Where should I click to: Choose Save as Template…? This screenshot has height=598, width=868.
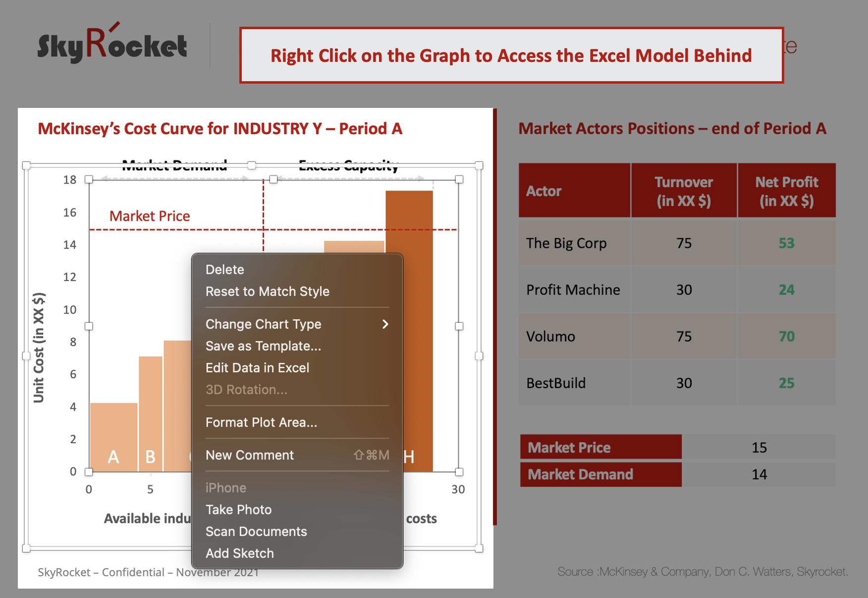[297, 346]
